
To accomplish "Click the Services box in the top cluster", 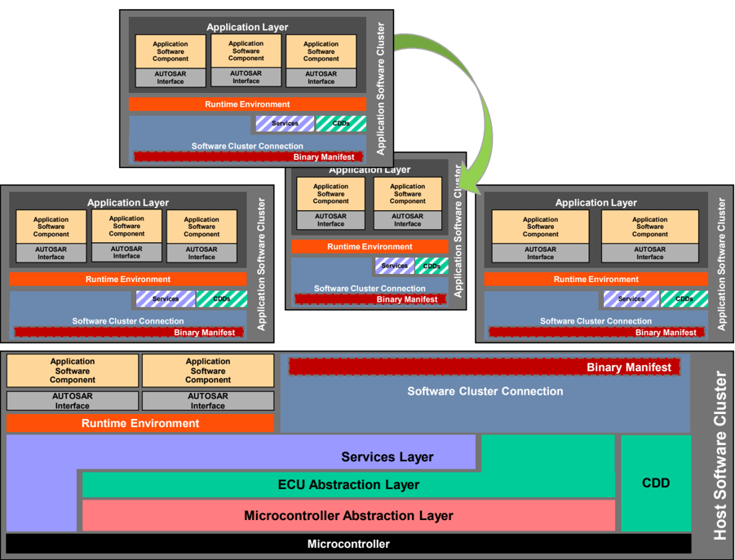I will pyautogui.click(x=285, y=124).
